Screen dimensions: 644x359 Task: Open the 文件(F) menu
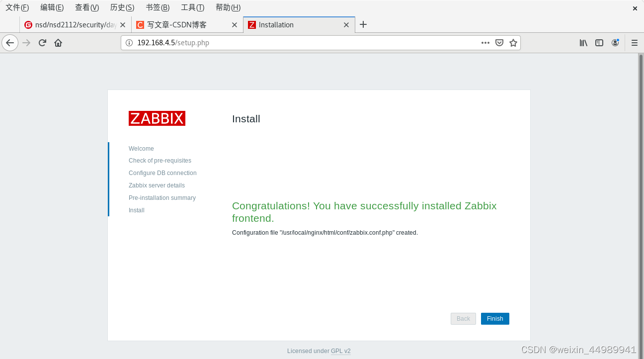pos(17,7)
